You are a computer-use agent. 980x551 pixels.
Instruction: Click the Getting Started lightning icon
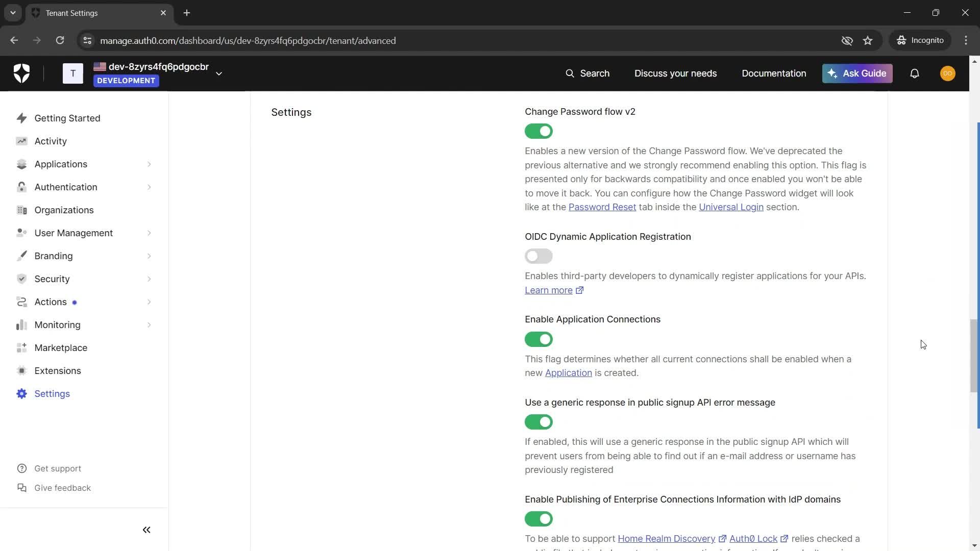(21, 118)
